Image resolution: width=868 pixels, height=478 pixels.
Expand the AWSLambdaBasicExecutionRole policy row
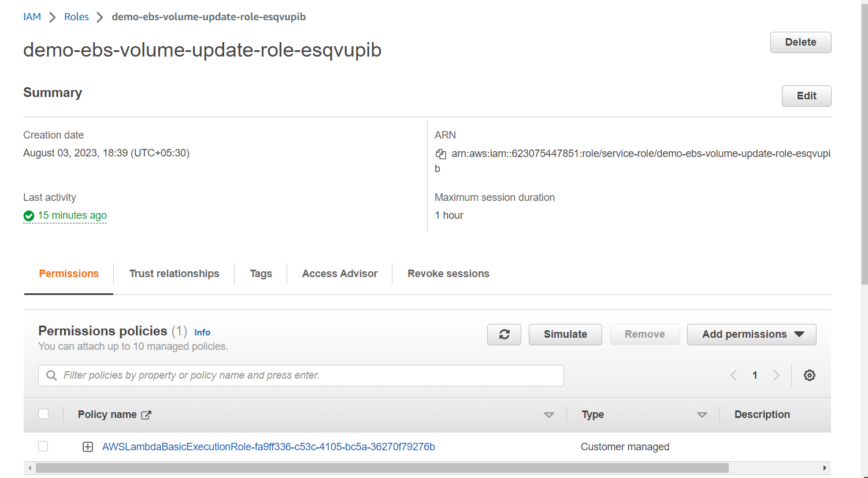tap(88, 447)
